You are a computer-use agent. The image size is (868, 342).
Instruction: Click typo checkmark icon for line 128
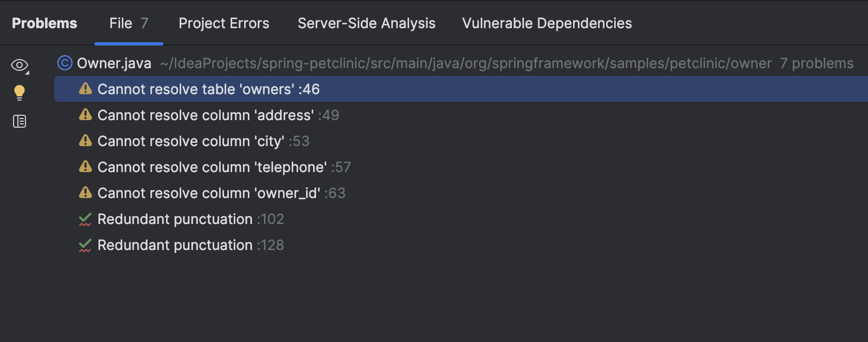click(x=85, y=245)
